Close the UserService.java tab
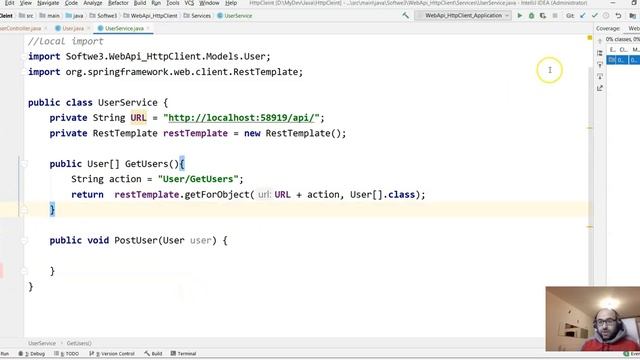 [148, 29]
